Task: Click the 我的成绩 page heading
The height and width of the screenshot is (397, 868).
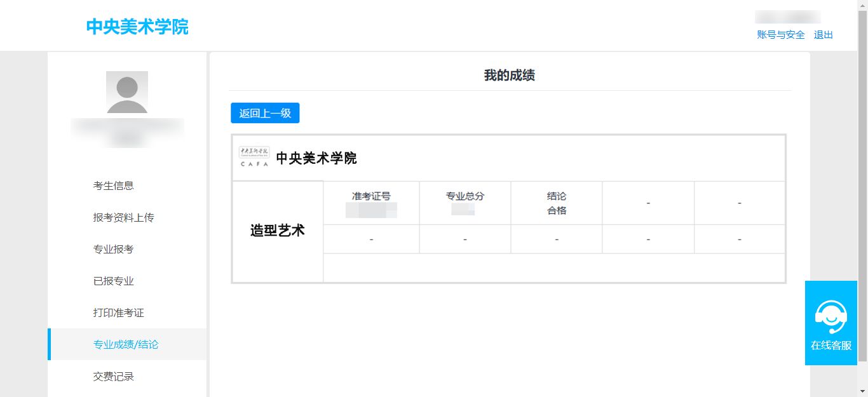Action: point(509,76)
